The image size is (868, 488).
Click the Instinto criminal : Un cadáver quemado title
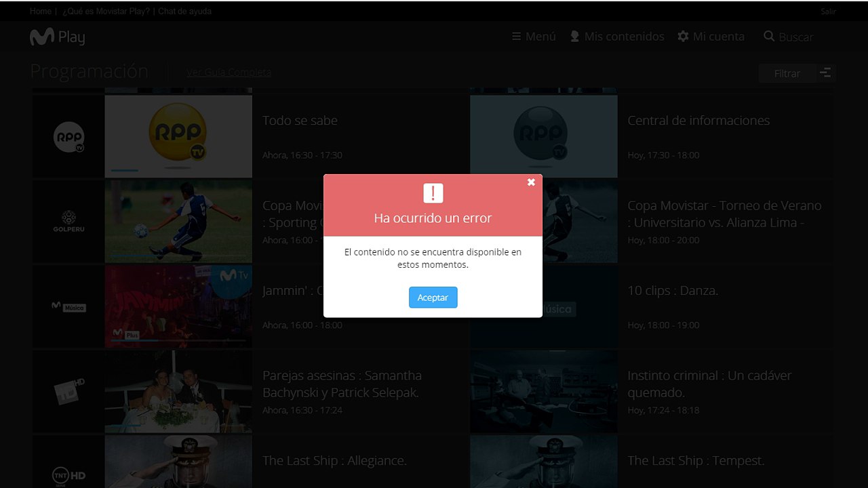tap(709, 384)
